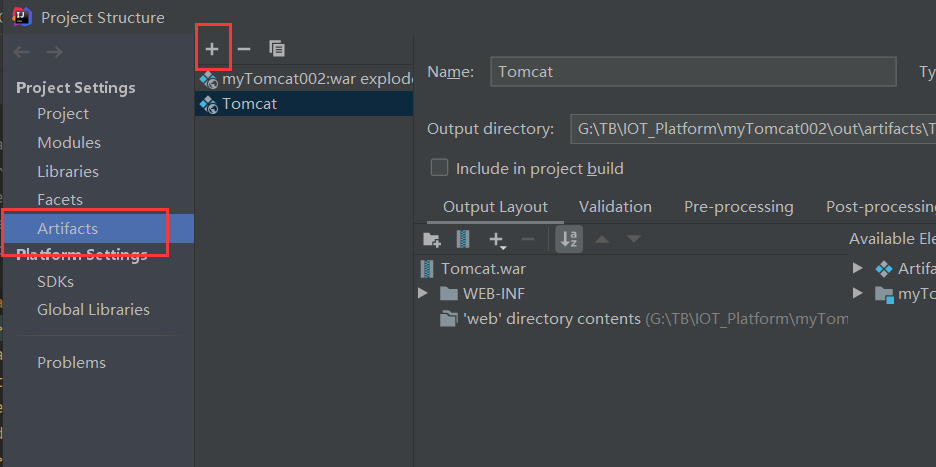Click the forward navigation arrow

point(54,52)
